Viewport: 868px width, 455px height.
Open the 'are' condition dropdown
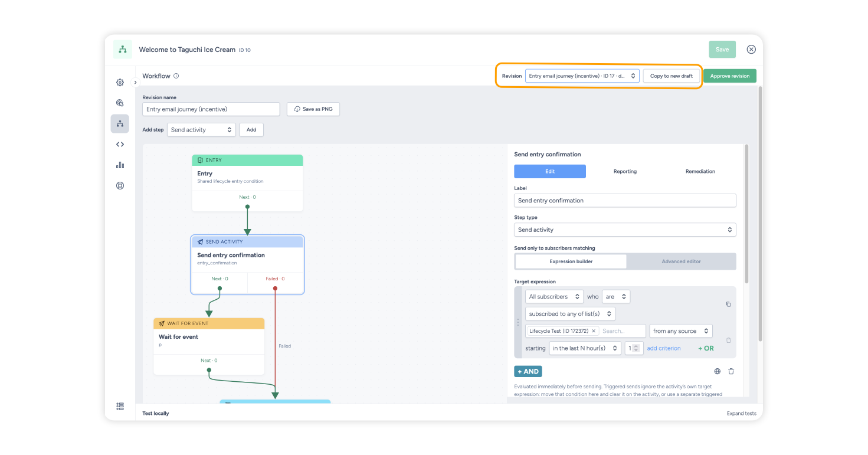pyautogui.click(x=615, y=297)
